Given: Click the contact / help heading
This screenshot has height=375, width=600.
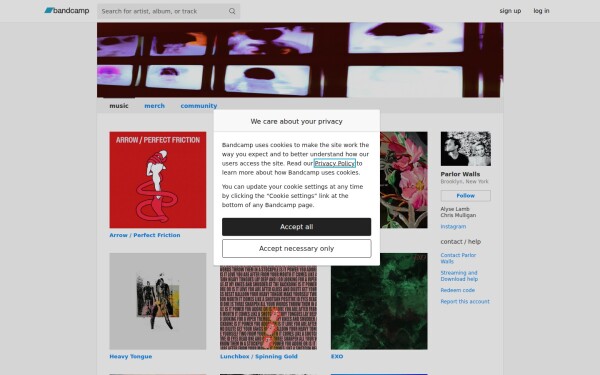Looking at the screenshot, I should [461, 241].
